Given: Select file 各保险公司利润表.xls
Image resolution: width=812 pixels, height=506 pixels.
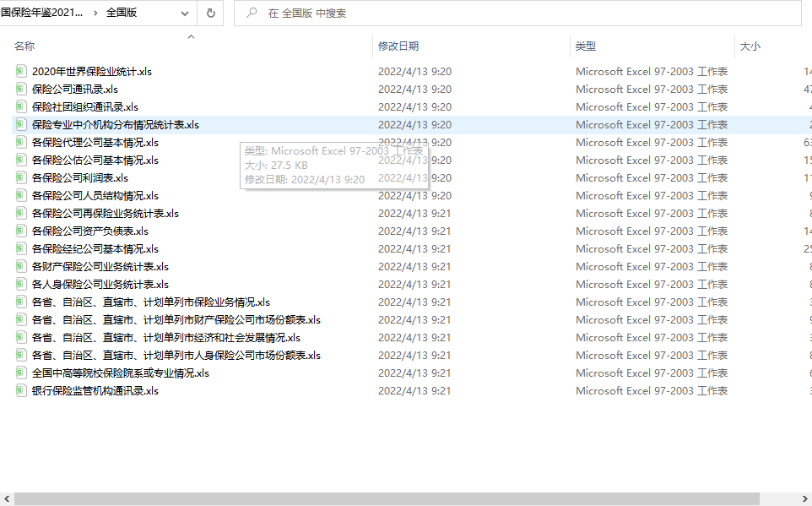Looking at the screenshot, I should click(79, 178).
